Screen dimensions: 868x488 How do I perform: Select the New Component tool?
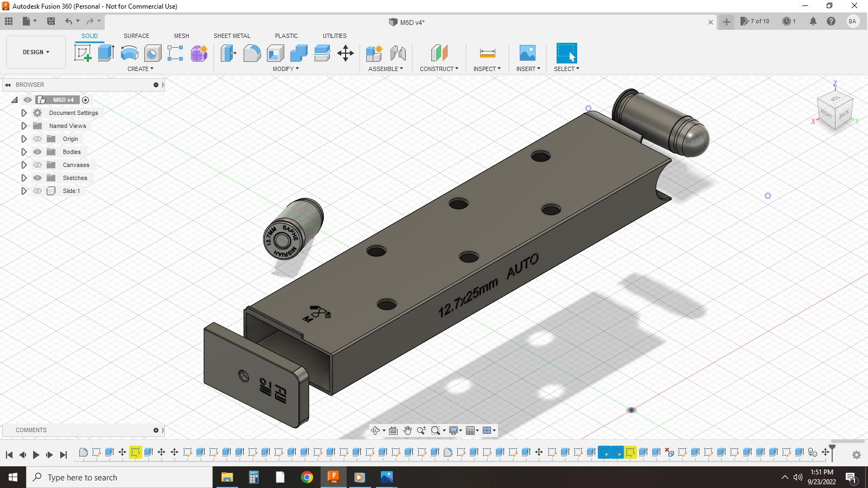click(x=374, y=53)
